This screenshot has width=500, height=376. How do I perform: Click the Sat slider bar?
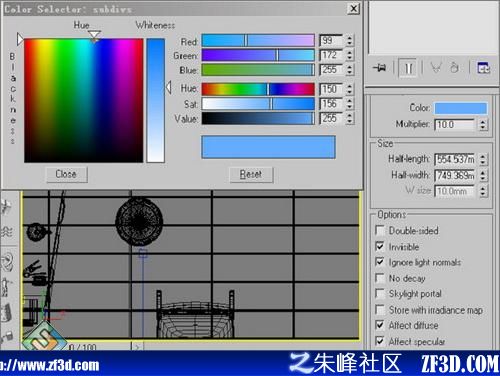pyautogui.click(x=258, y=104)
